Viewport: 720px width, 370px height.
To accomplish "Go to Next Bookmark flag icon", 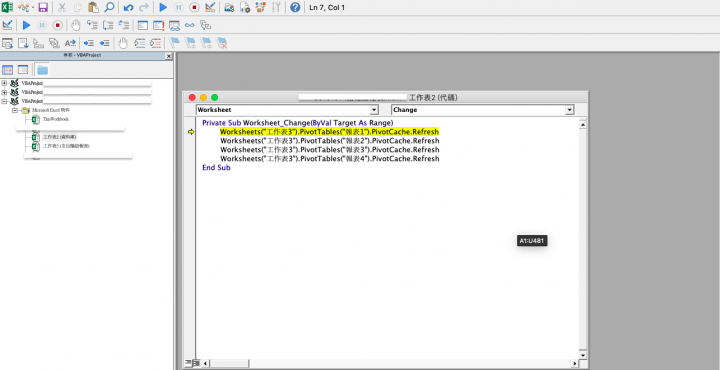I will tap(190, 43).
